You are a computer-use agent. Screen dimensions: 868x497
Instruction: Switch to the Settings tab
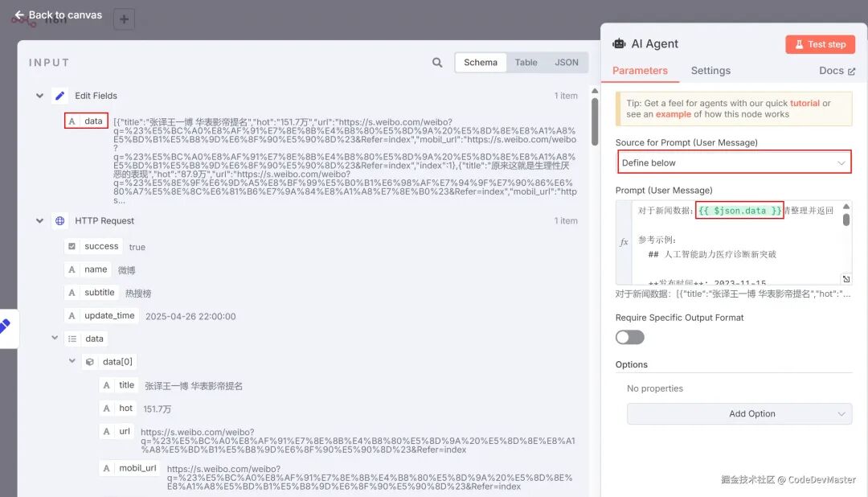[x=710, y=71]
